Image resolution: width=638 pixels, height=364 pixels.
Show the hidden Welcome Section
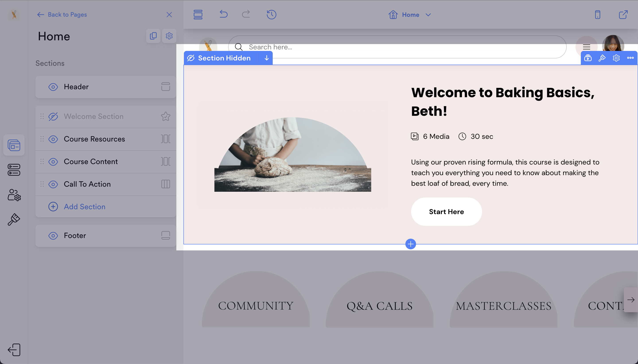[53, 116]
